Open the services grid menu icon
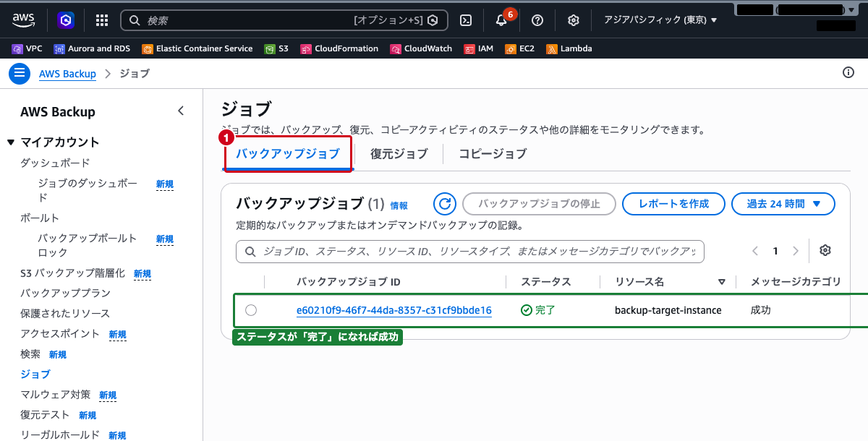The height and width of the screenshot is (441, 868). tap(102, 20)
